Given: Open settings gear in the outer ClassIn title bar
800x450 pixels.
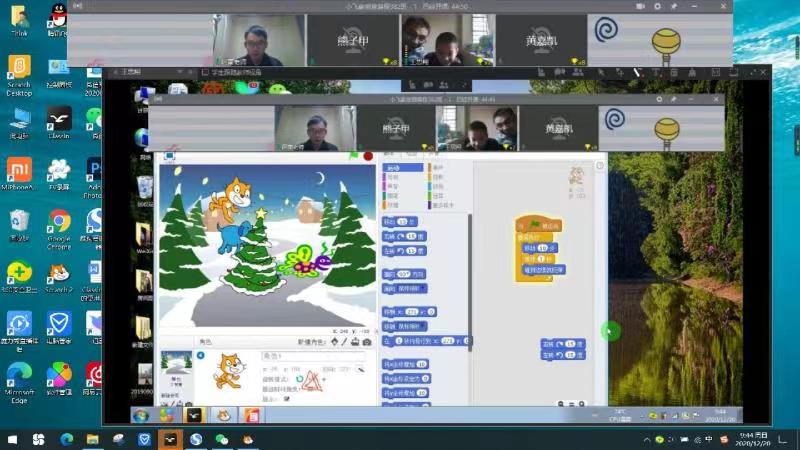Looking at the screenshot, I should pyautogui.click(x=657, y=6).
